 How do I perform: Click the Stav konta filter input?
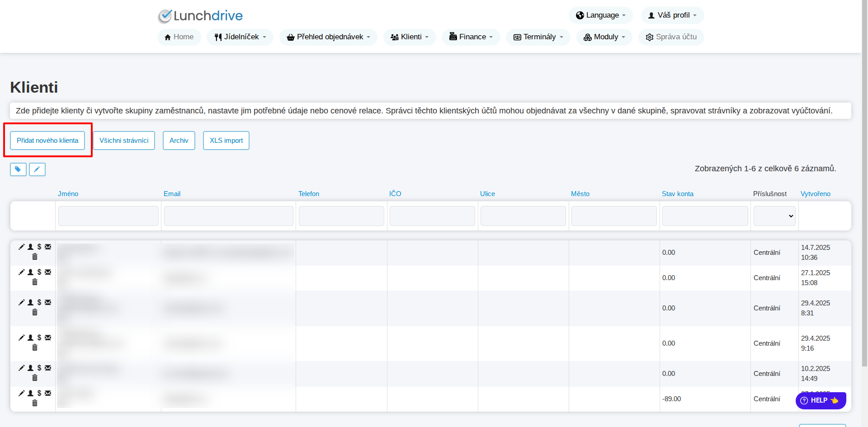click(x=705, y=216)
